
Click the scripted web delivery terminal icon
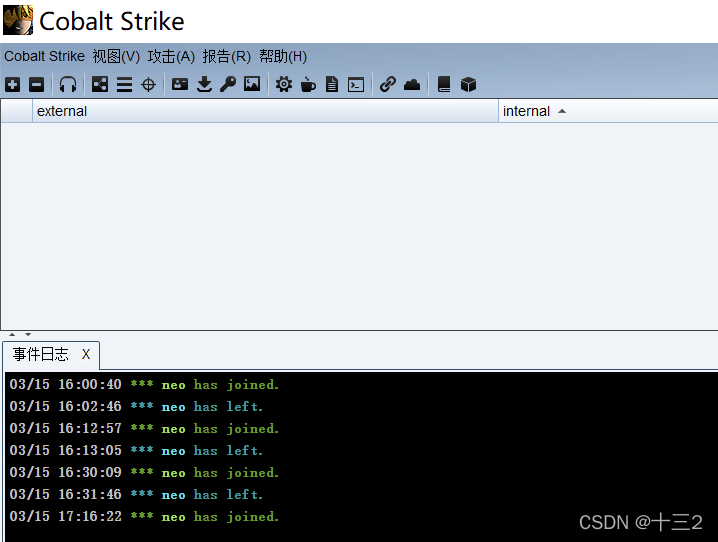click(x=356, y=85)
